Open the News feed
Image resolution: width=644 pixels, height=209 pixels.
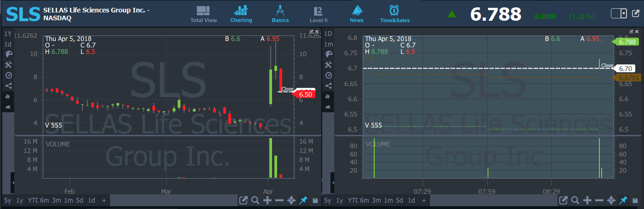(x=357, y=14)
